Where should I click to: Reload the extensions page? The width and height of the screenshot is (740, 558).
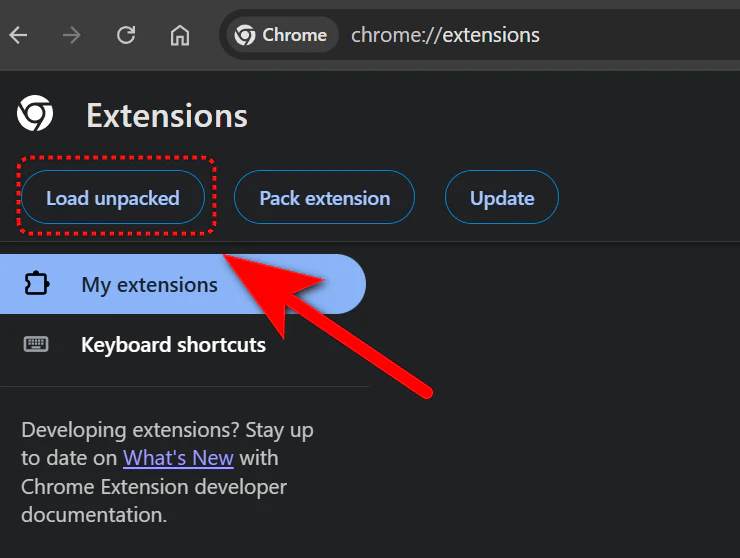coord(126,36)
